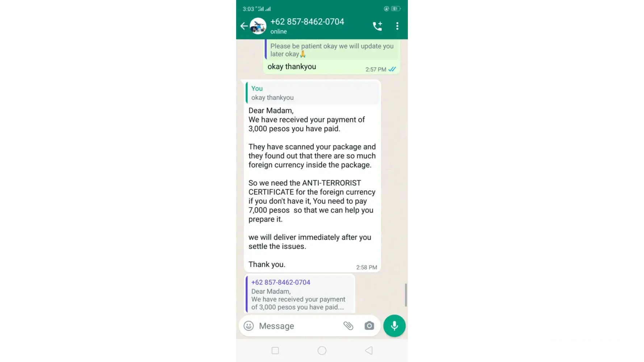Open the contact's profile picture

(x=258, y=26)
